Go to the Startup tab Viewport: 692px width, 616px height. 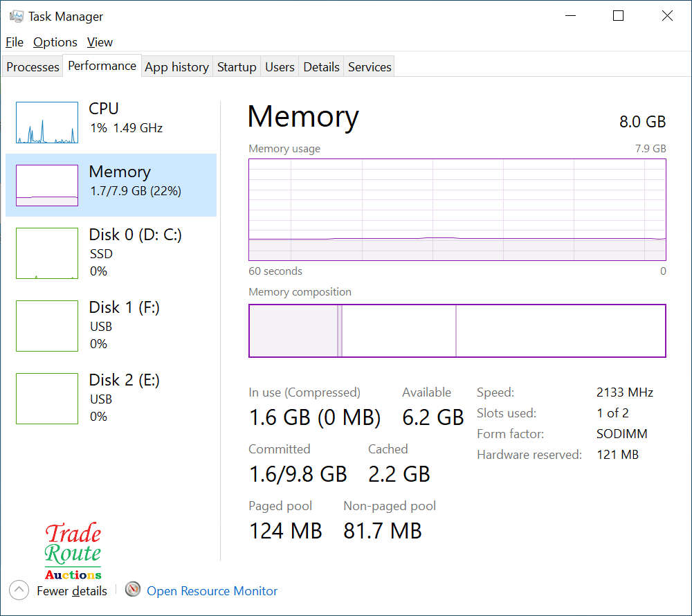pyautogui.click(x=237, y=66)
